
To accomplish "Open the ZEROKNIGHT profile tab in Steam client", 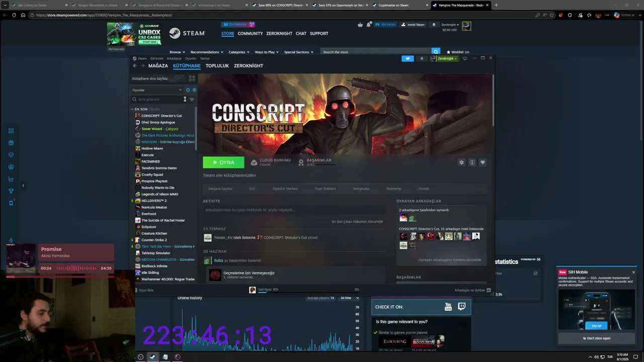I will point(249,66).
